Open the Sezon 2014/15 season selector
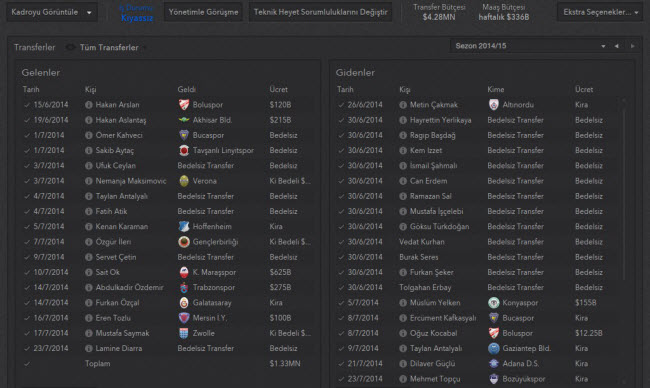Viewport: 650px width, 388px height. pyautogui.click(x=529, y=46)
